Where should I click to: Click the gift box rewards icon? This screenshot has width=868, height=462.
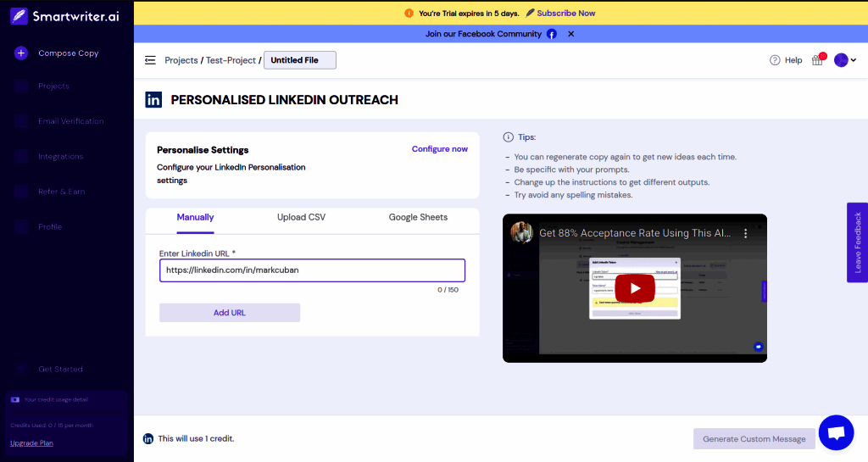pyautogui.click(x=817, y=60)
